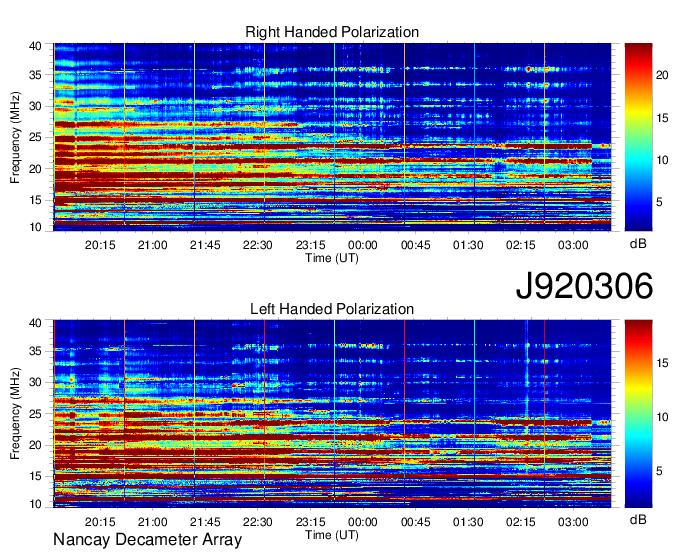
Task: Click the Right Handed Polarization spectrogram image
Action: pos(332,137)
